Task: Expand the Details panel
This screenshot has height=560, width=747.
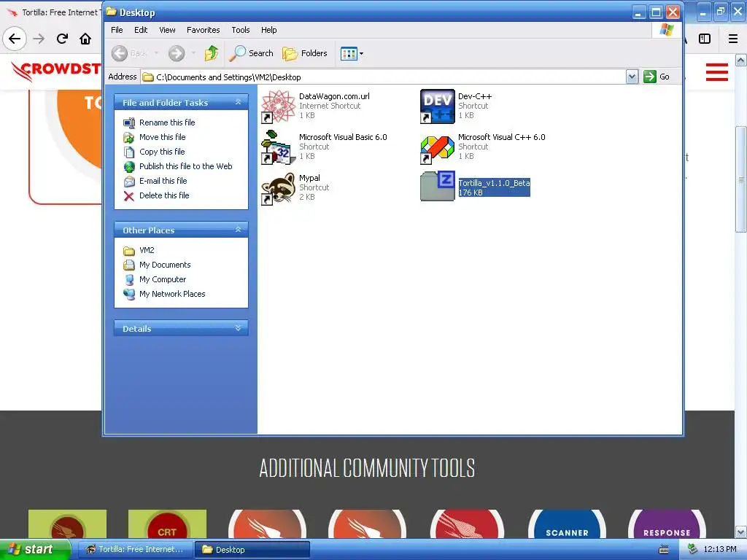Action: pyautogui.click(x=239, y=328)
